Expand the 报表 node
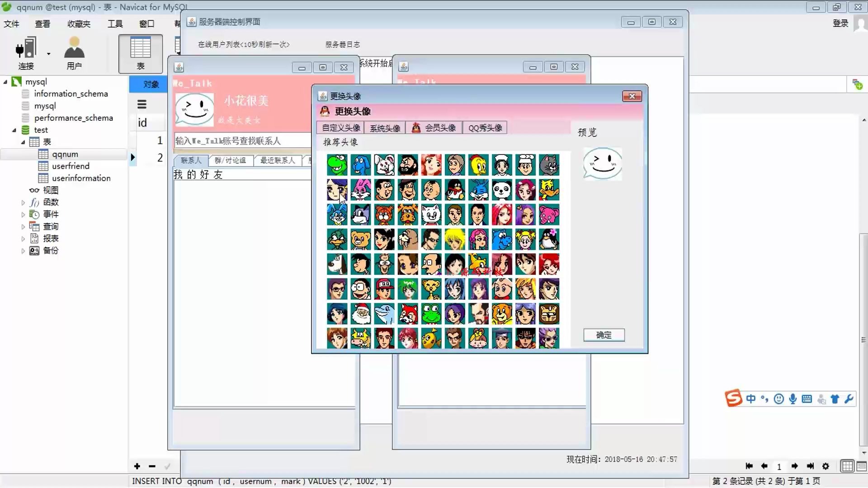This screenshot has height=488, width=868. (x=23, y=239)
